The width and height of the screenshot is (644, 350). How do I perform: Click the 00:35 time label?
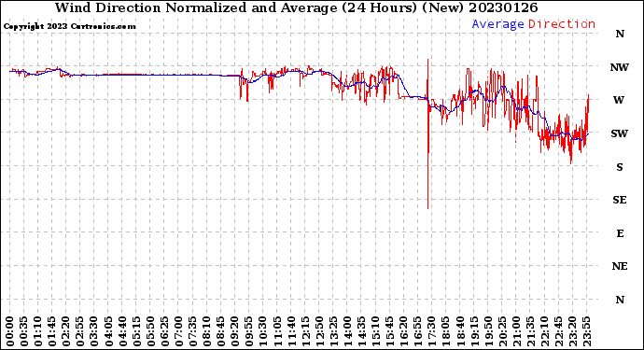coord(23,331)
